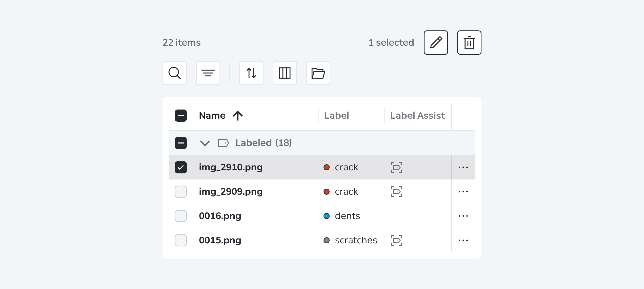The image size is (644, 289).
Task: Click the tag icon beside Labeled (18)
Action: [223, 143]
